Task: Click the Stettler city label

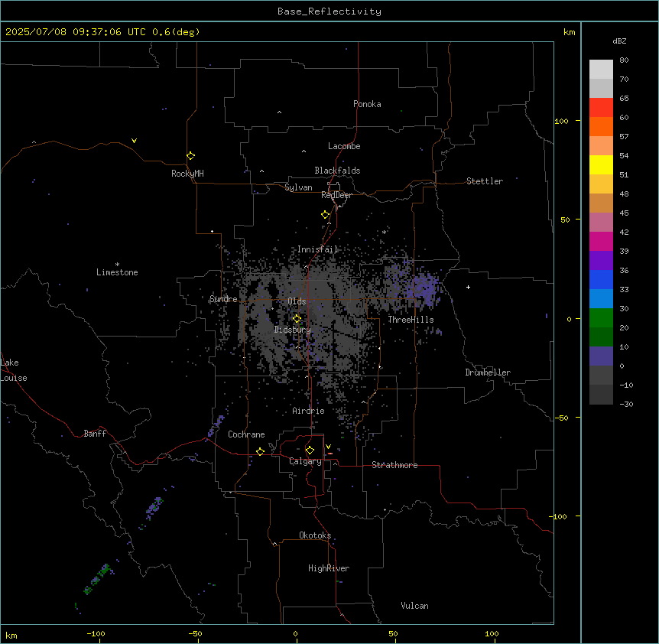Action: (485, 181)
